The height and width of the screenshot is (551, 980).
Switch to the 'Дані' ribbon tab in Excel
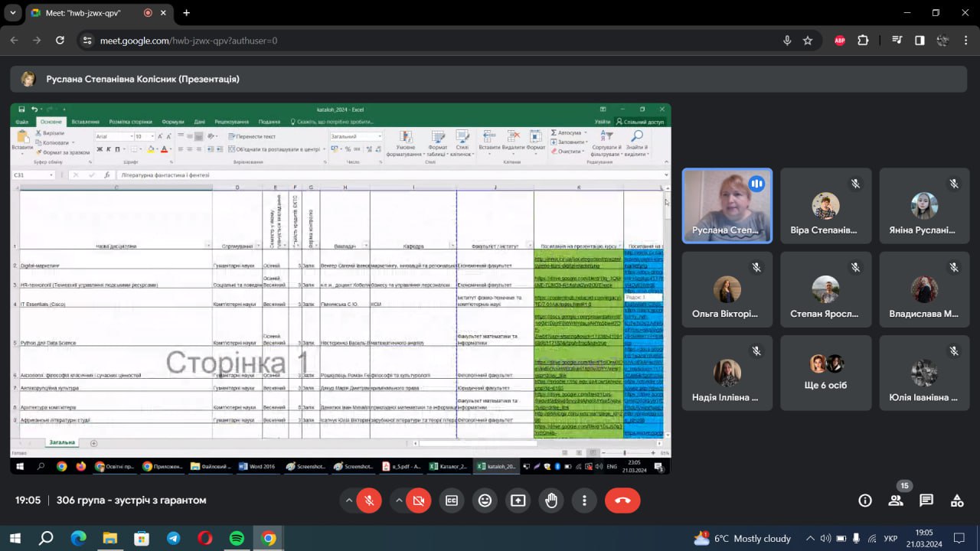click(199, 122)
